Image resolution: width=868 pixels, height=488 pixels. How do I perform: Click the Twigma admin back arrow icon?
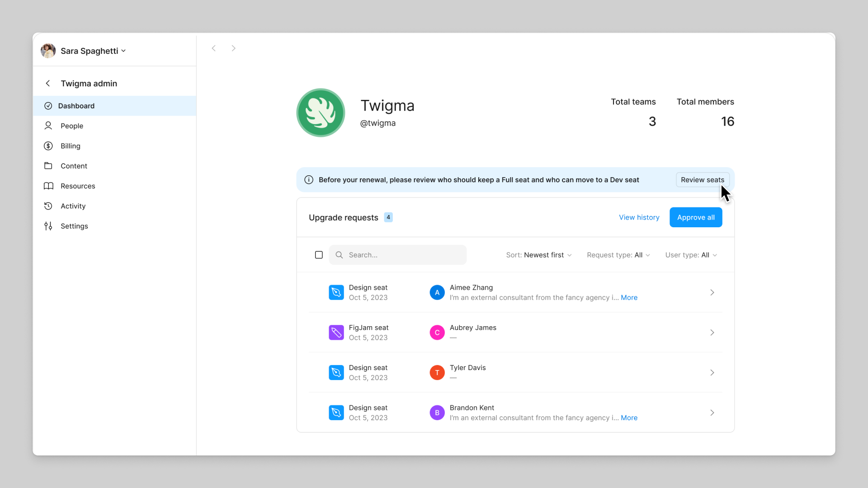point(48,84)
